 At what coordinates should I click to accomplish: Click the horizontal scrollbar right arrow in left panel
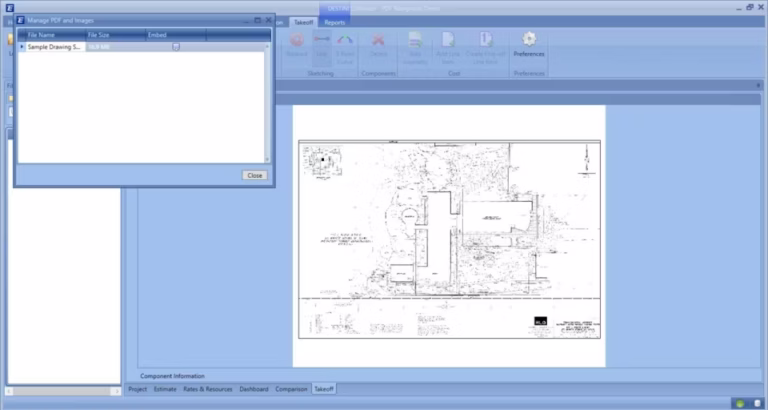point(117,391)
